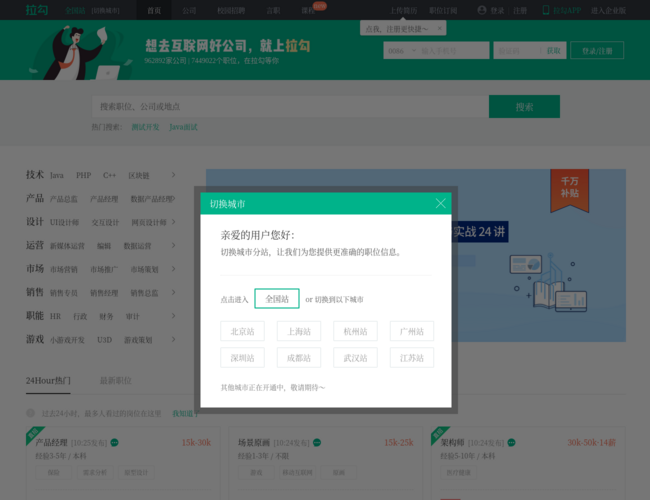Click the green 搜索 button
This screenshot has width=650, height=500.
(524, 107)
